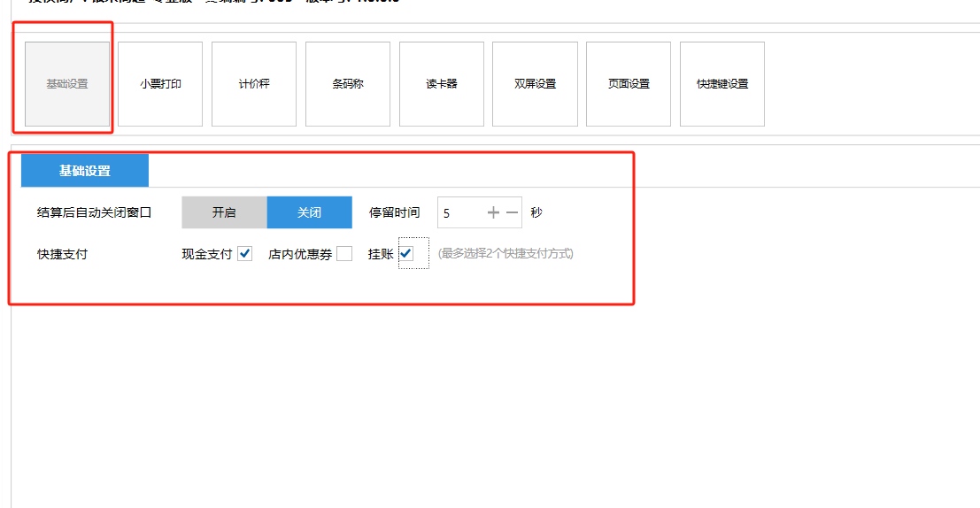Click the 最多选择2个快捷支付方式 hint text
This screenshot has width=980, height=508.
pyautogui.click(x=505, y=254)
